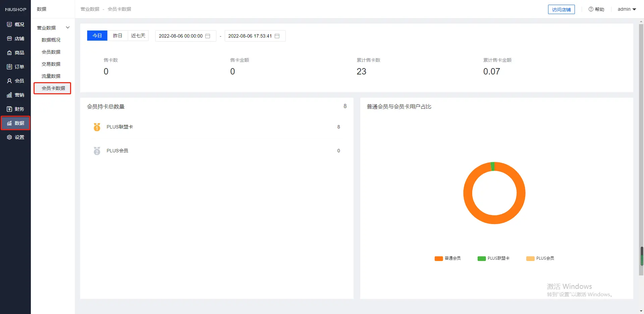Select the 商品 goods bag icon
644x314 pixels.
tap(9, 53)
